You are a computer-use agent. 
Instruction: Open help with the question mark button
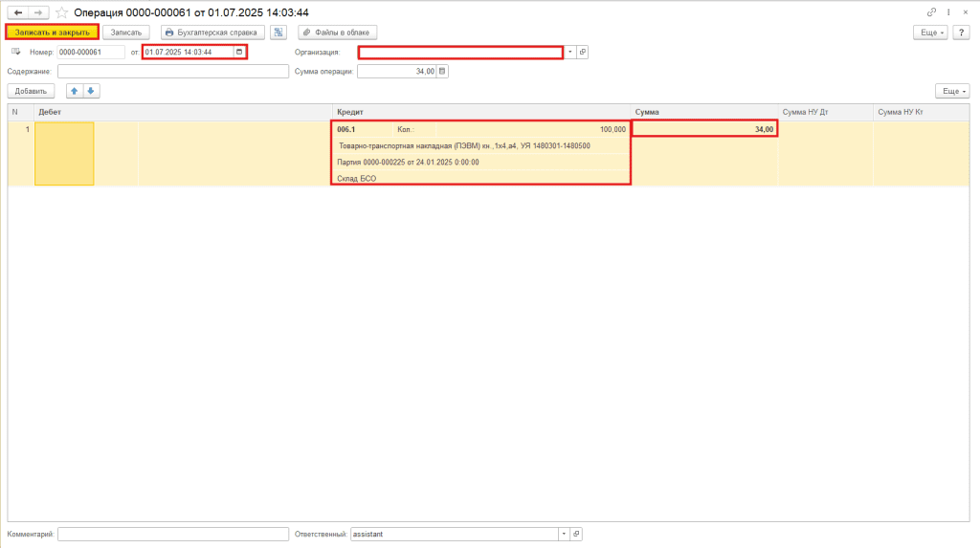(961, 33)
